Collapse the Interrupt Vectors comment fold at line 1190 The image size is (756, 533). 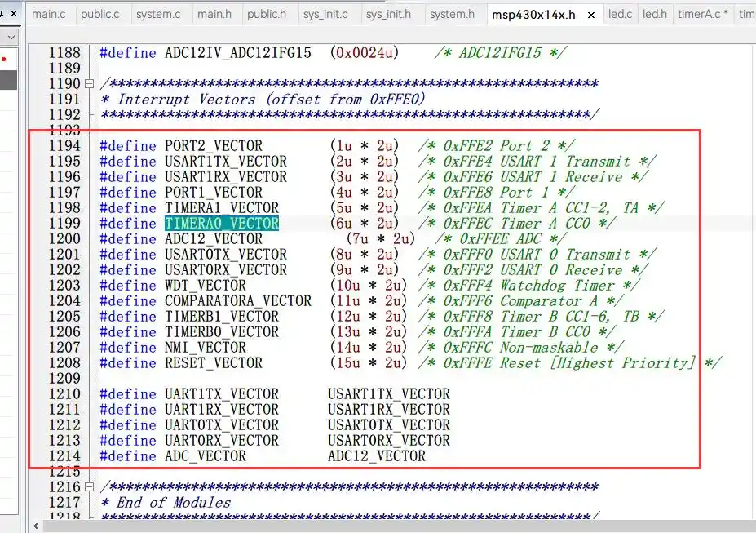pos(88,84)
